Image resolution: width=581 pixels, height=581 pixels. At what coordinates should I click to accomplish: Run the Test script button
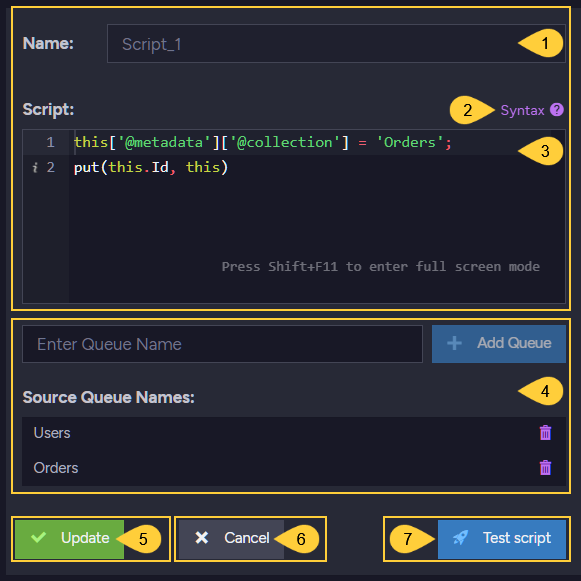click(x=502, y=538)
